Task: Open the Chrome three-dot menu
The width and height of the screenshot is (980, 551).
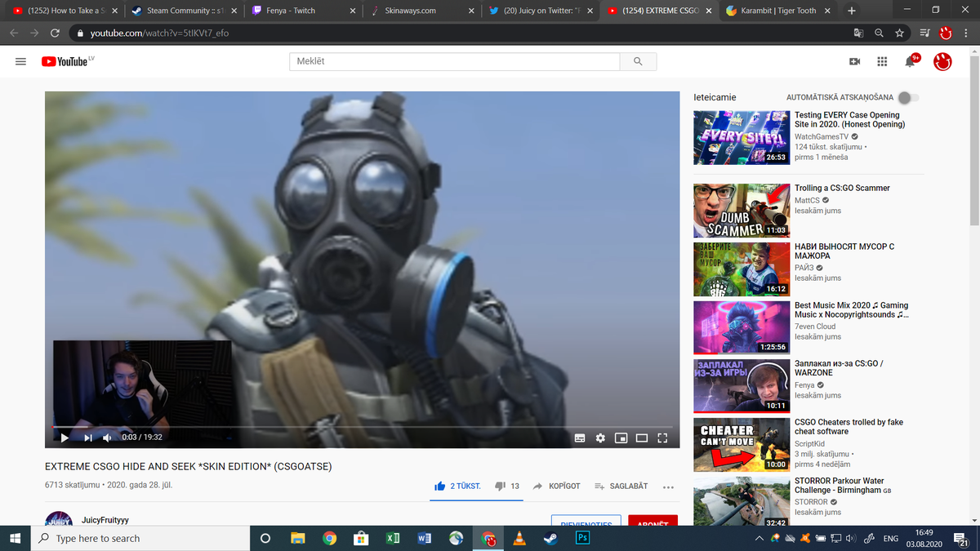Action: 967,33
